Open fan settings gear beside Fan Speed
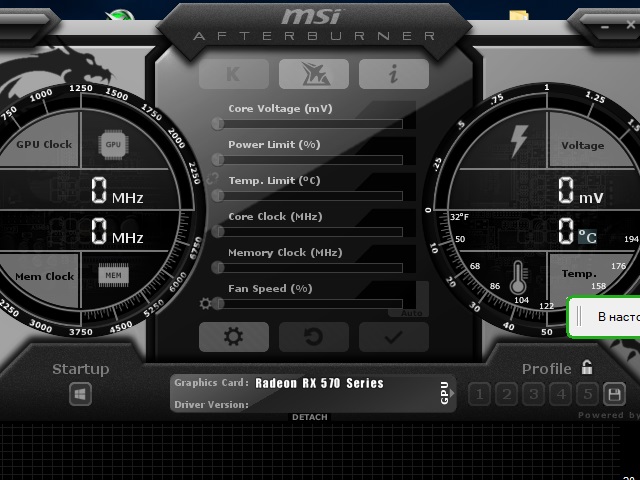 205,304
